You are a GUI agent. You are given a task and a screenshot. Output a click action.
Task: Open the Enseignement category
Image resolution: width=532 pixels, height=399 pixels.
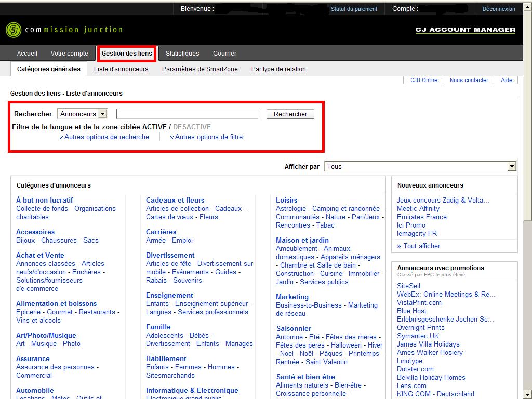point(169,295)
